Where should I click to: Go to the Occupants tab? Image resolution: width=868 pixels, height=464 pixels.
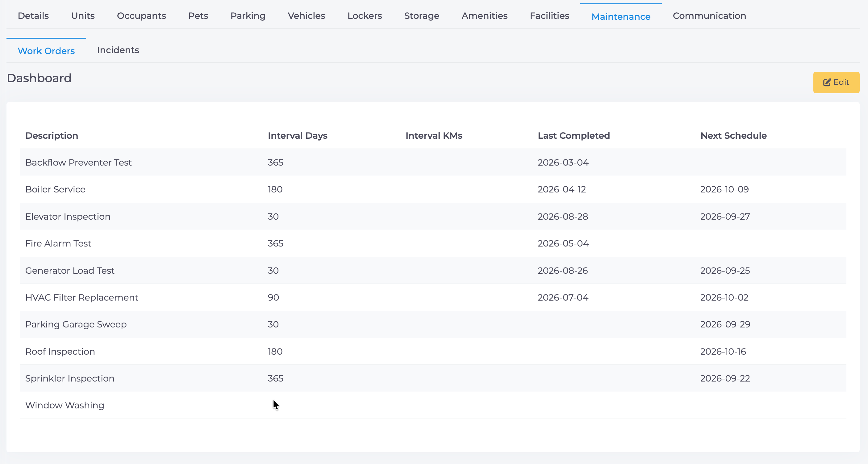click(x=141, y=16)
